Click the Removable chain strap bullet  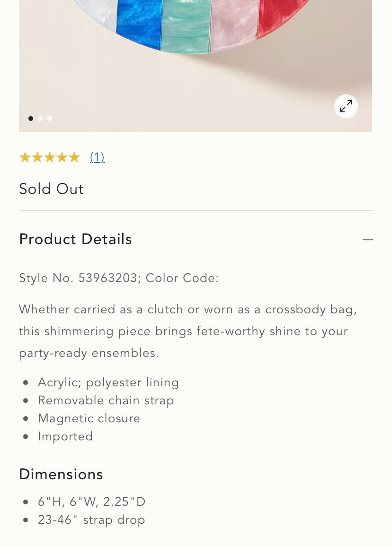click(106, 401)
